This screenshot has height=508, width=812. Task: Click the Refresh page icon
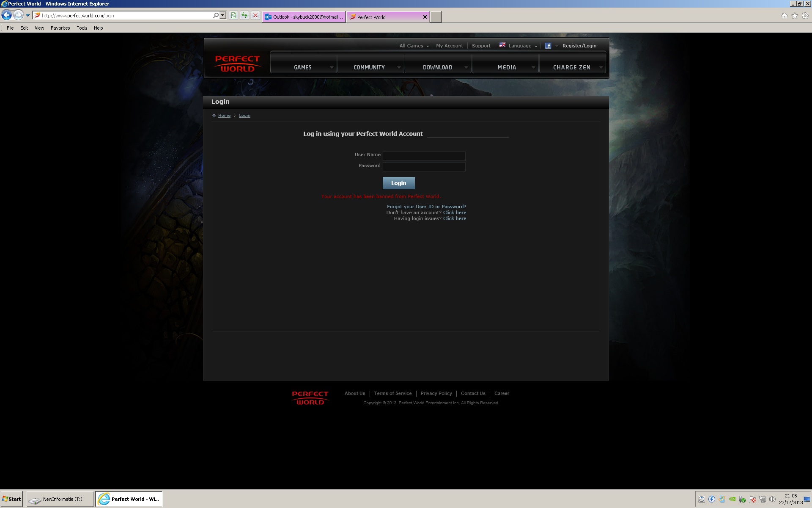244,16
